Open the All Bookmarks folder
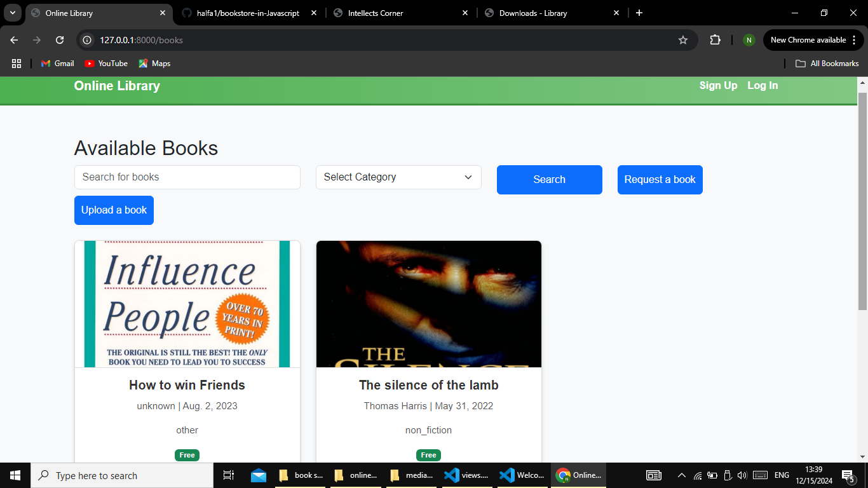 pos(827,64)
